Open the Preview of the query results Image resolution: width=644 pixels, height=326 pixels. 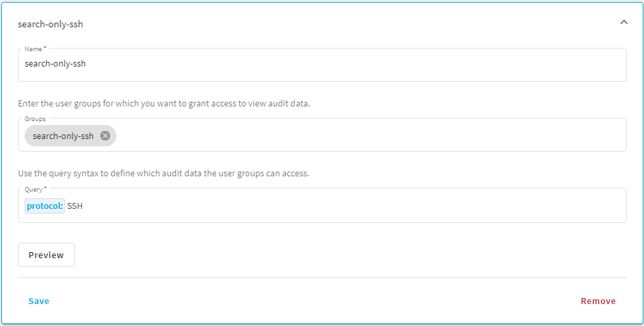[x=47, y=255]
